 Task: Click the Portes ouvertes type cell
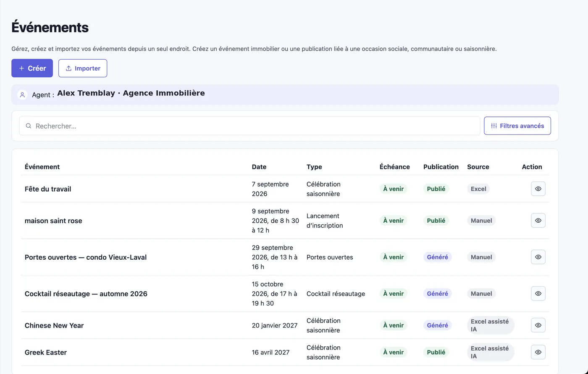330,257
